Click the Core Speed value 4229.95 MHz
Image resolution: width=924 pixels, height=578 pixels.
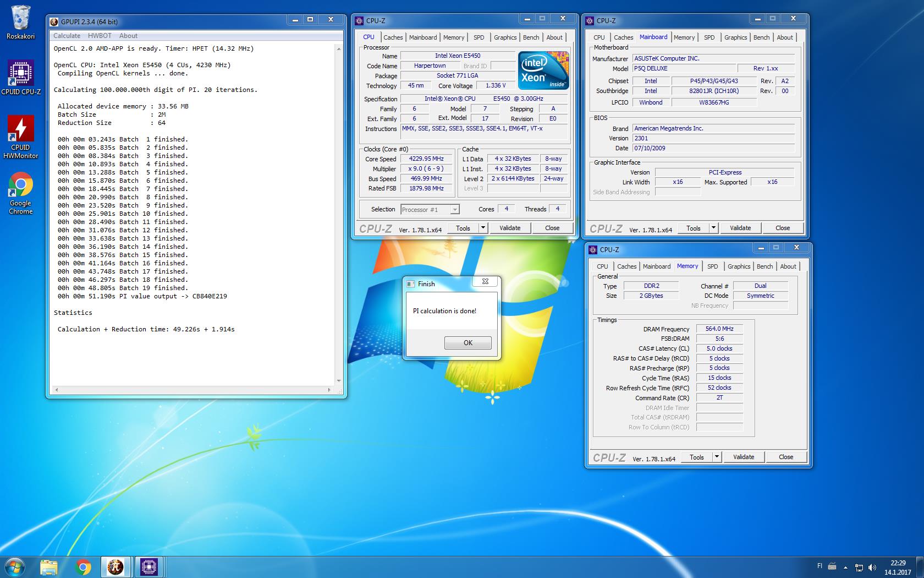[426, 159]
